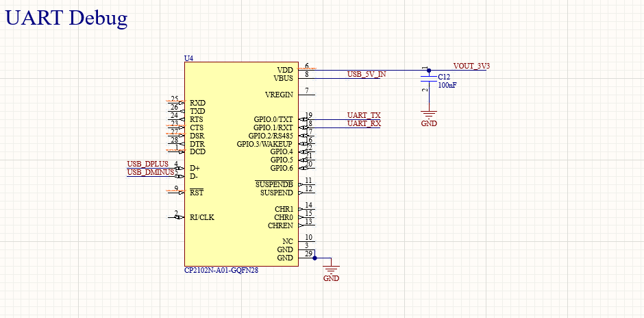Select the U4 designator label
This screenshot has width=644, height=318.
coord(188,59)
